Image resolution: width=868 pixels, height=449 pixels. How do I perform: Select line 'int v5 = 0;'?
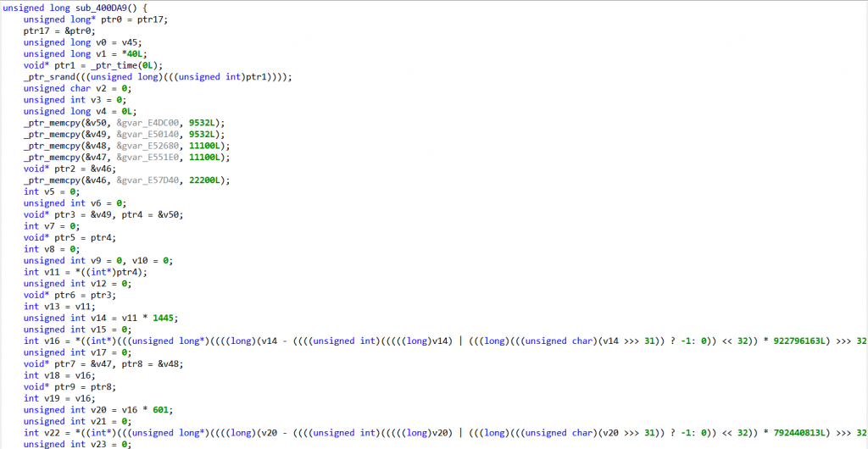click(x=52, y=191)
